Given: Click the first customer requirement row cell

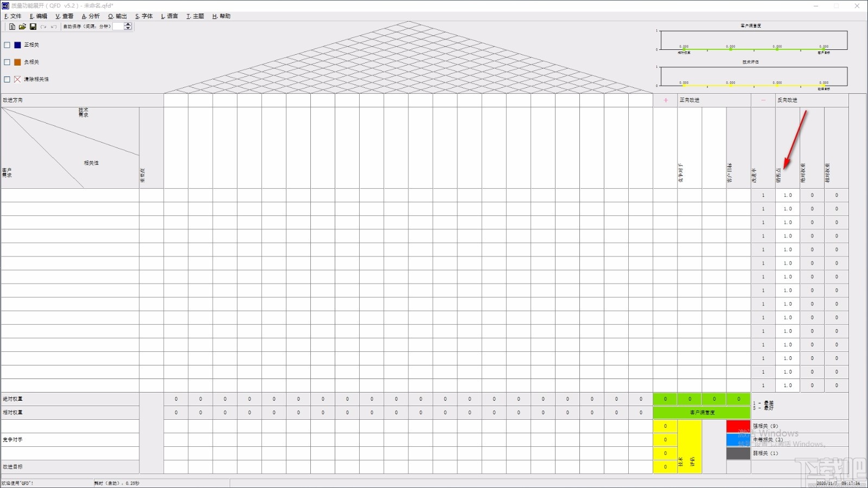Looking at the screenshot, I should [x=70, y=195].
